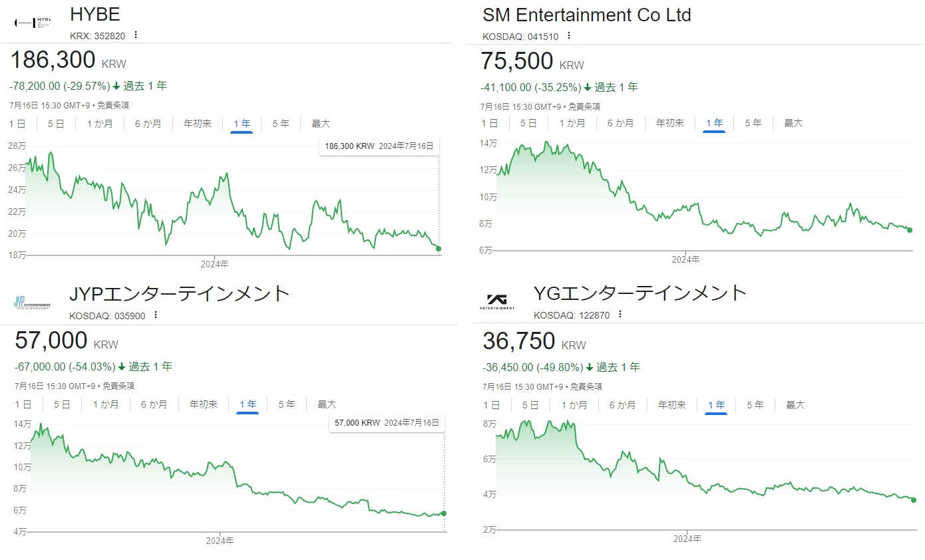Open JYP Entertainment three-dot options menu
Viewport: 925px width, 560px height.
pyautogui.click(x=155, y=315)
